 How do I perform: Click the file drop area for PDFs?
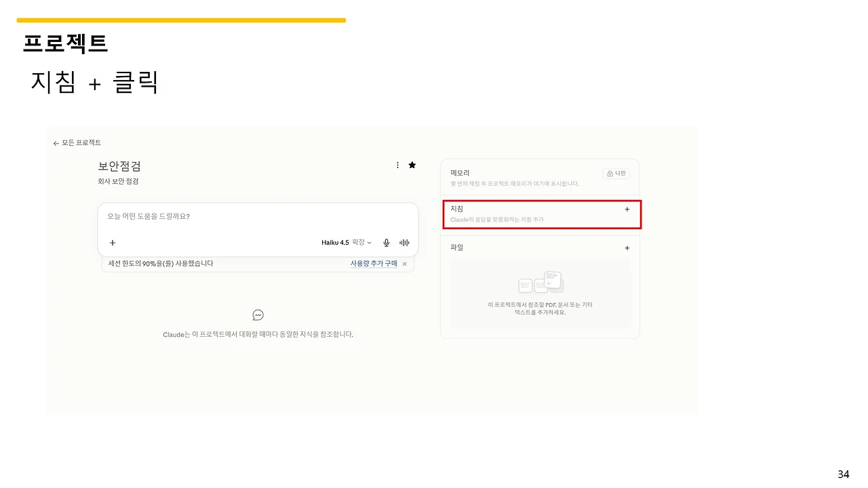(540, 293)
